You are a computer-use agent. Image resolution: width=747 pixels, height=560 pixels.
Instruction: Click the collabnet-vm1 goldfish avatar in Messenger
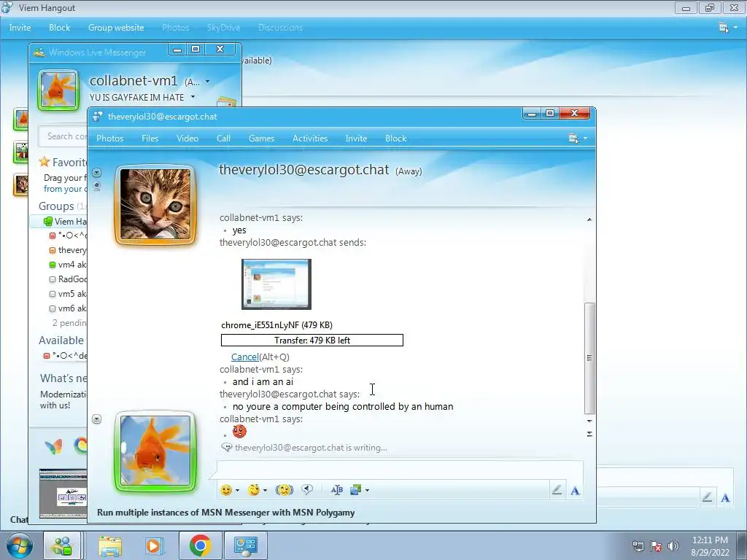[58, 90]
